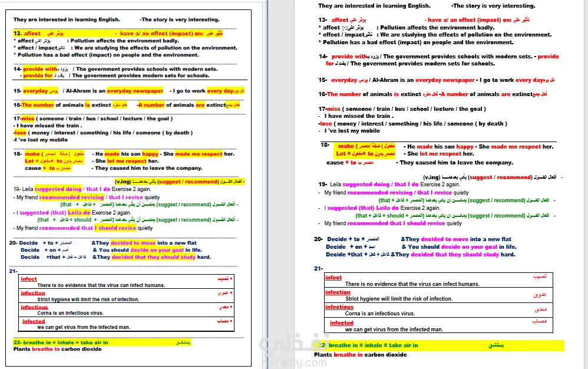This screenshot has height=369, width=588.
Task: Click highlighted 'decided to move' on left page
Action: (133, 243)
